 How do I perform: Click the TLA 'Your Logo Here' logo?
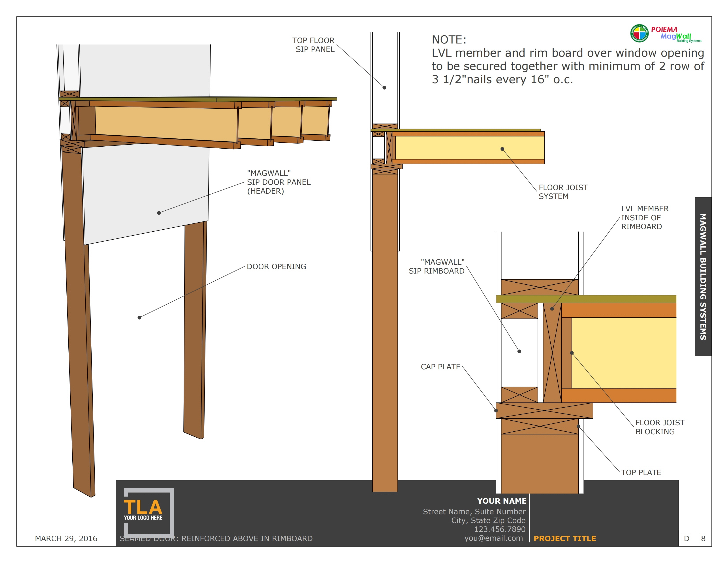149,513
